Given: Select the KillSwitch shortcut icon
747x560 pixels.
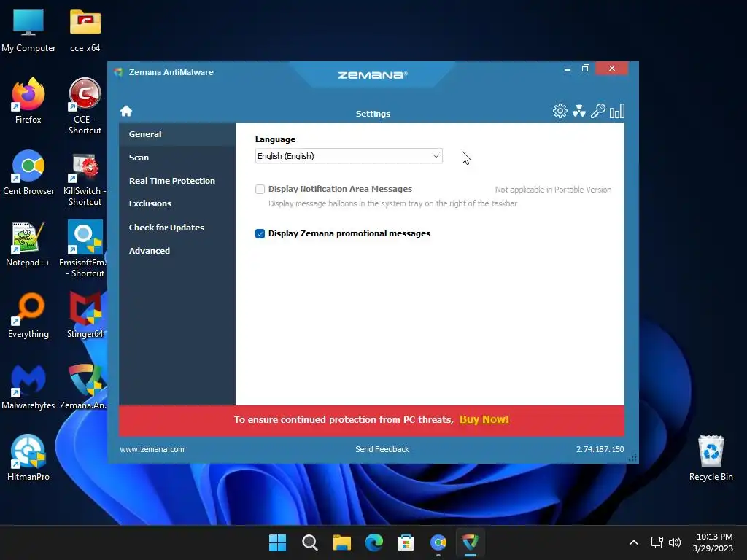Looking at the screenshot, I should [x=85, y=179].
